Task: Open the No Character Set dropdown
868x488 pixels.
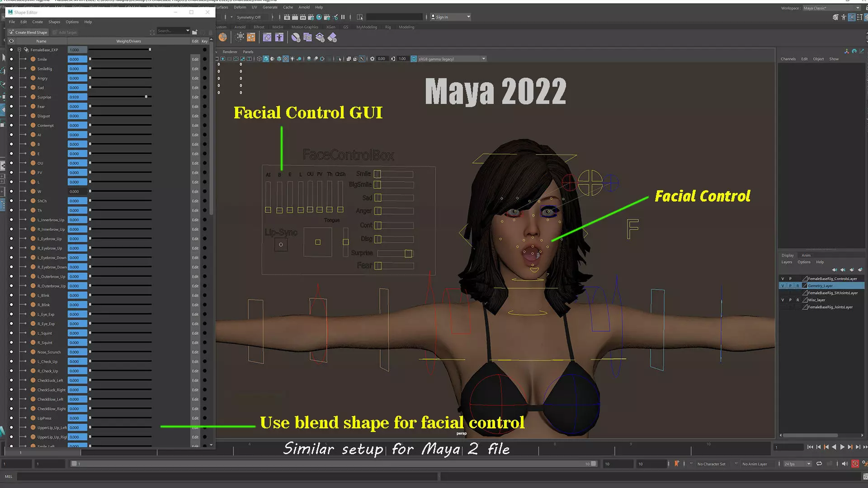Action: 711,464
